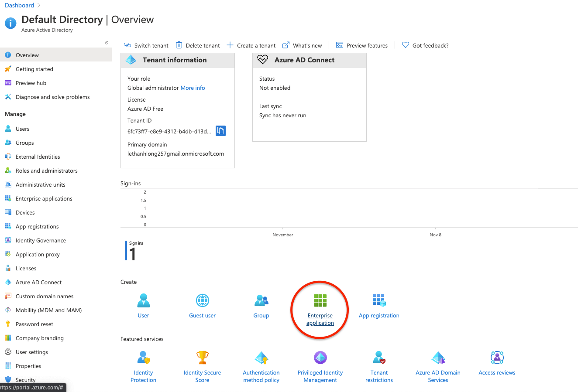Click Delete tenant in the toolbar
578x392 pixels.
(198, 45)
